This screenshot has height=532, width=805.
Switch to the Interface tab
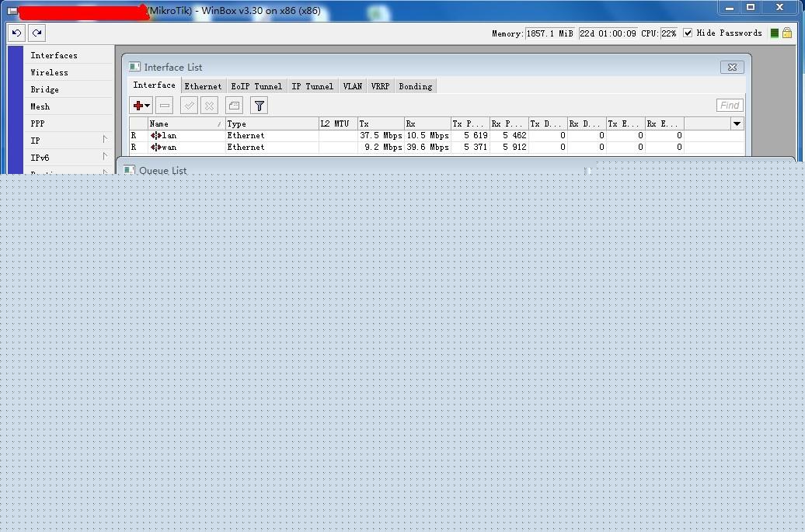[154, 85]
